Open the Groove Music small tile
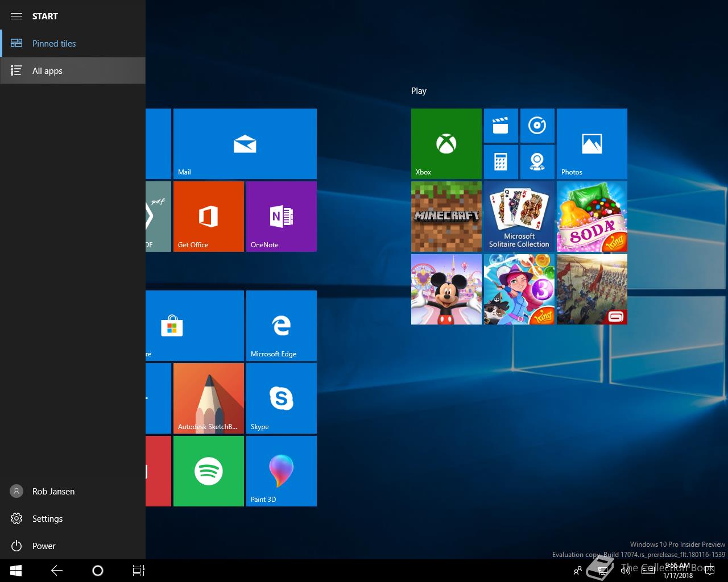This screenshot has width=728, height=582. (x=537, y=126)
